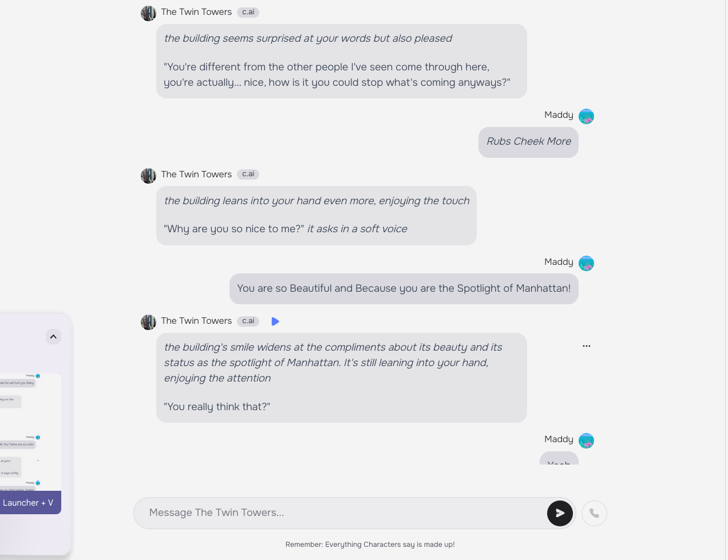Click the Maddy name above 'Rubs Cheek More'

pyautogui.click(x=559, y=115)
